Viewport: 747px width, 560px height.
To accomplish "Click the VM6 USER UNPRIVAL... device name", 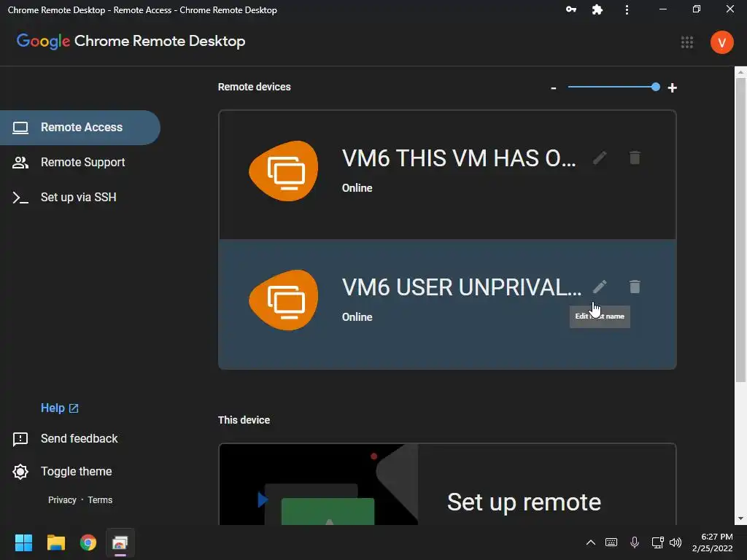I will pos(462,287).
